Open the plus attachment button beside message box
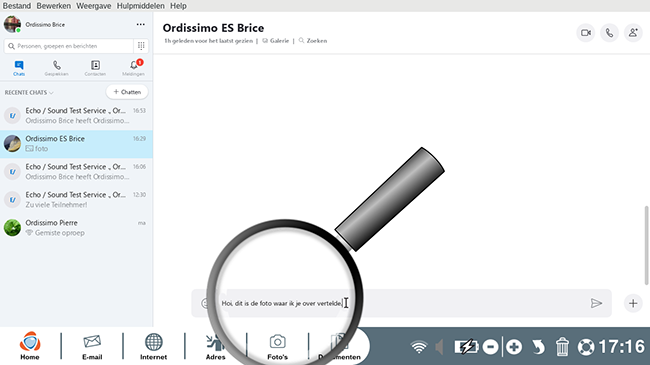Viewport: 650px width, 365px height. click(633, 303)
